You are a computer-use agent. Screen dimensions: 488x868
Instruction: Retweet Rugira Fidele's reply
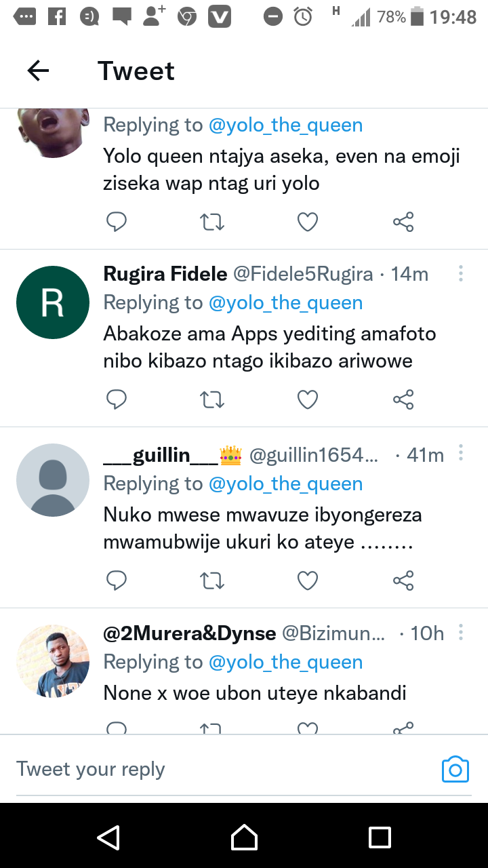coord(212,400)
